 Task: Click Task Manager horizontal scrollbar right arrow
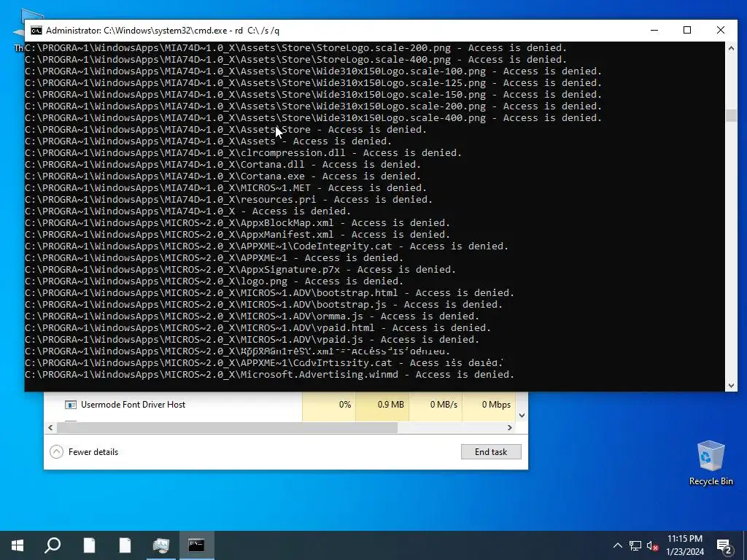(510, 427)
